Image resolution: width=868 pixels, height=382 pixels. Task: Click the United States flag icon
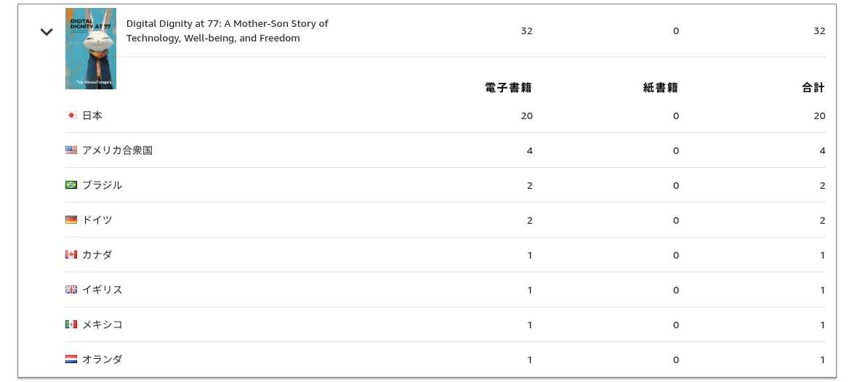pyautogui.click(x=71, y=150)
